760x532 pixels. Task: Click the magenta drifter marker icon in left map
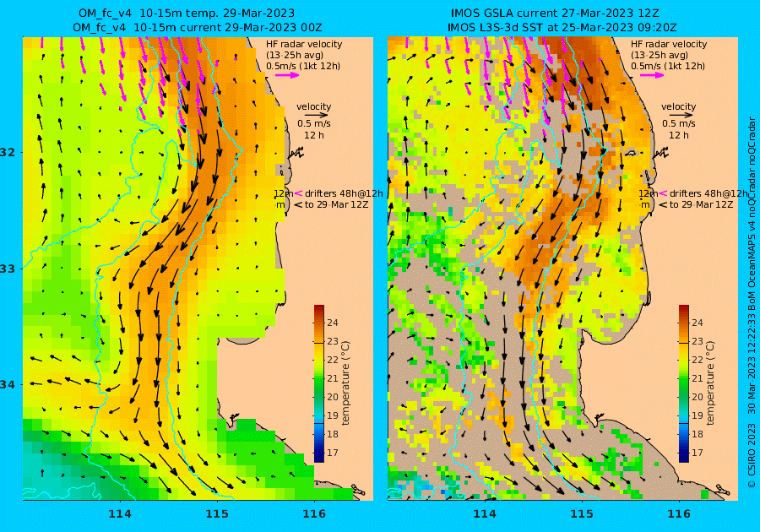pyautogui.click(x=299, y=193)
